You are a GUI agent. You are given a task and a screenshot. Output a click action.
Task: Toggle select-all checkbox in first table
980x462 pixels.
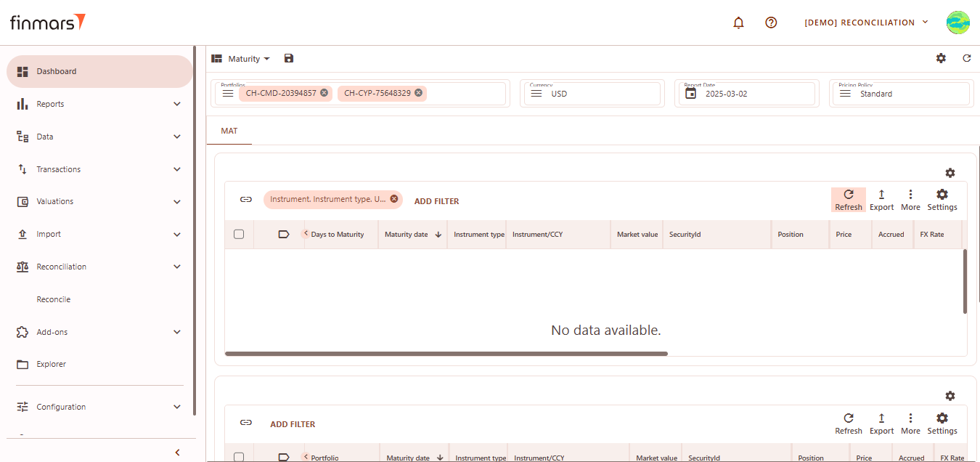click(239, 235)
